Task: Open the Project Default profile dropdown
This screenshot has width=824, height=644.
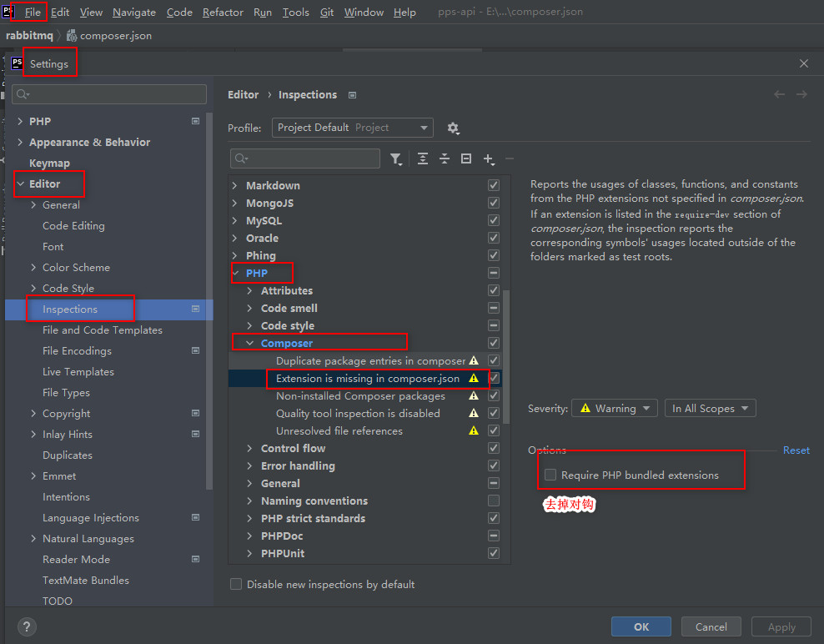Action: pyautogui.click(x=351, y=128)
